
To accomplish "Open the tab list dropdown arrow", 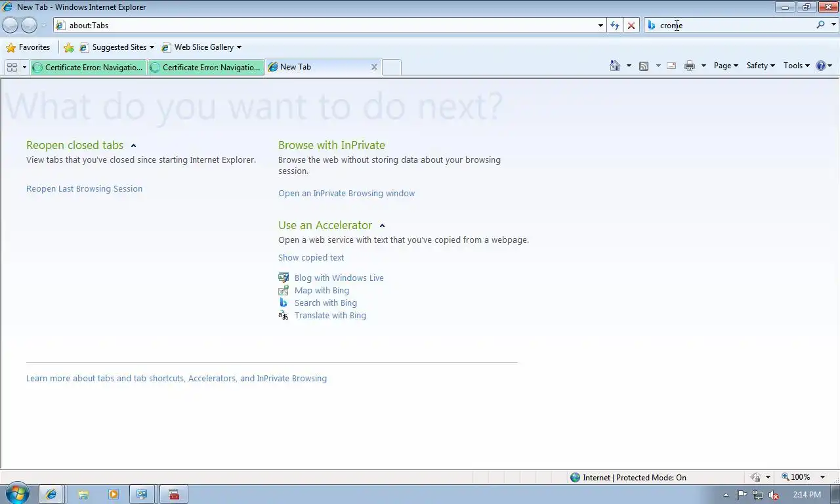I will click(24, 67).
